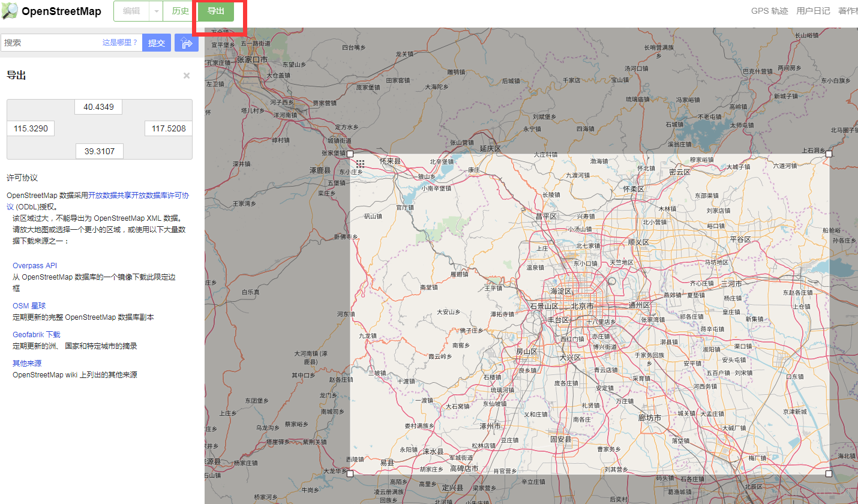Screen dimensions: 858x504
Task: Click the 通州区 label on the map
Action: click(x=639, y=305)
